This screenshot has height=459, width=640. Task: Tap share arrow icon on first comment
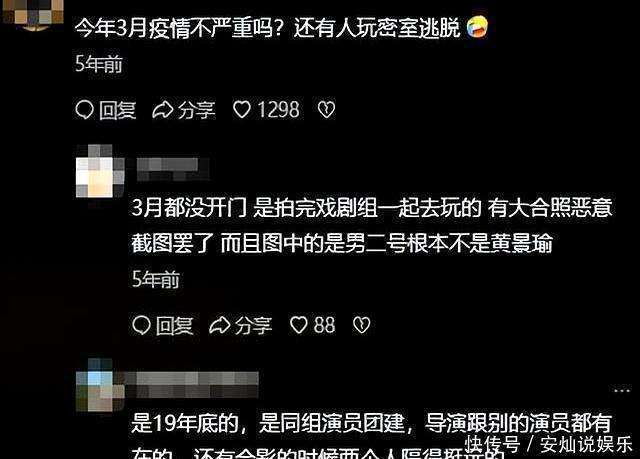click(162, 110)
